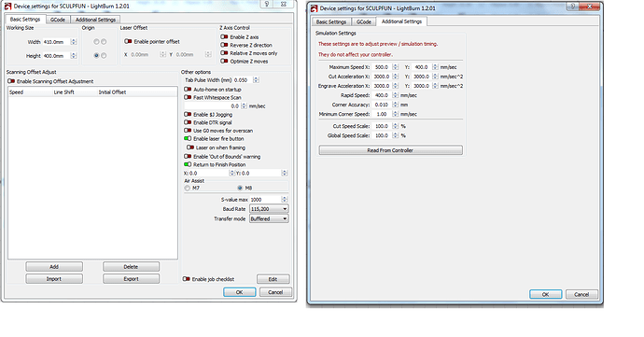Click the LightBurn icon in the left window title bar

click(x=7, y=6)
